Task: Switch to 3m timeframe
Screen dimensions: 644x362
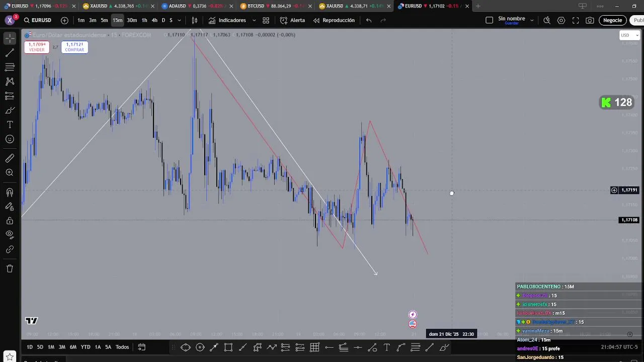Action: point(93,20)
